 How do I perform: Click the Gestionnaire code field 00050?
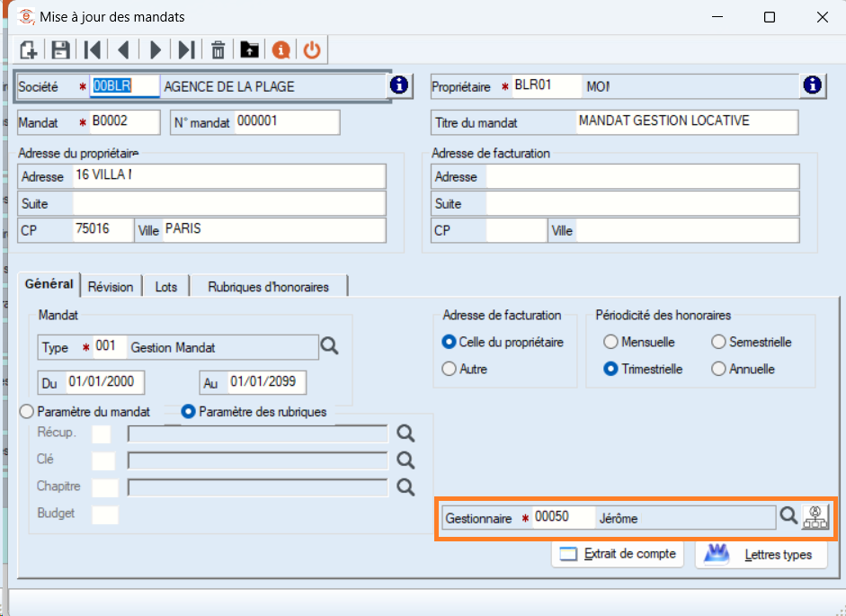tap(564, 518)
